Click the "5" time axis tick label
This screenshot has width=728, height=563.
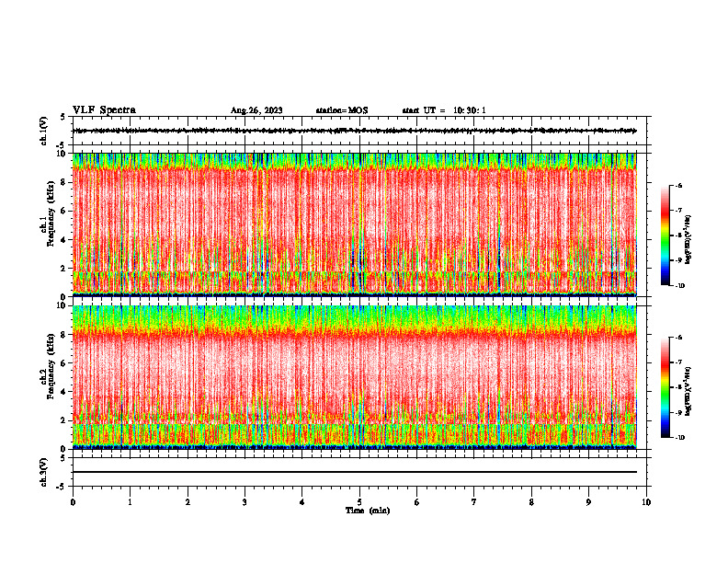pos(359,502)
